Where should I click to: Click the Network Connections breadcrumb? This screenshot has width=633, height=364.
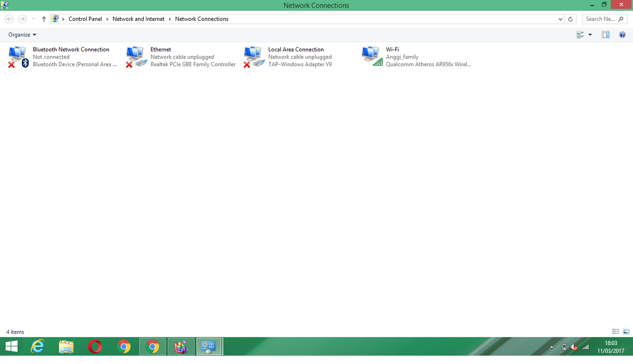pyautogui.click(x=202, y=19)
